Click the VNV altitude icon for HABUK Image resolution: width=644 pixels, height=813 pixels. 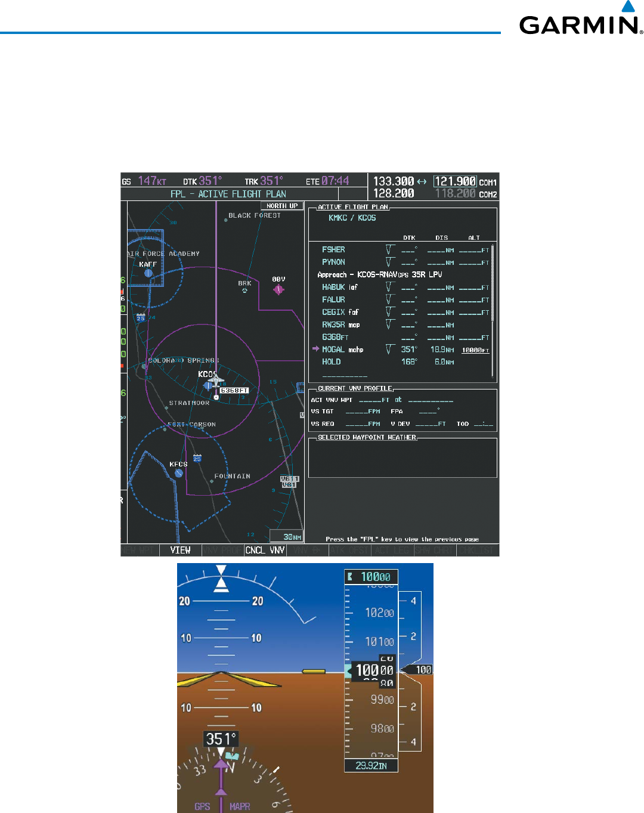point(390,287)
